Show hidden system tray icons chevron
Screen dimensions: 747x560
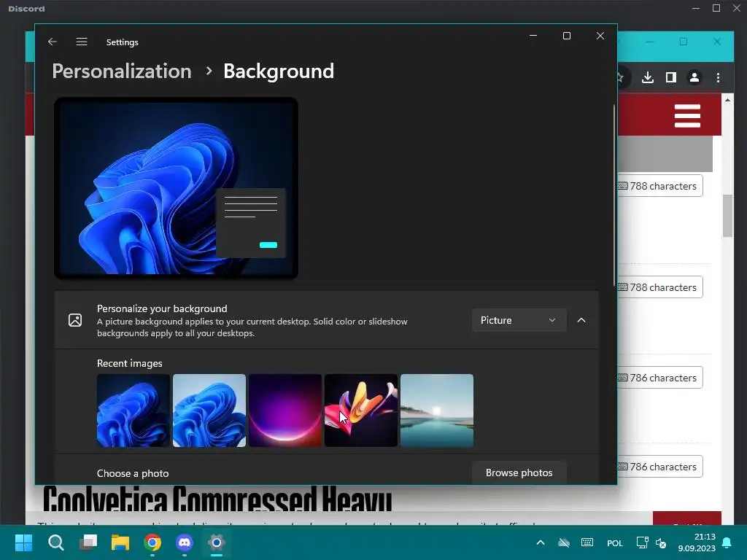coord(541,542)
